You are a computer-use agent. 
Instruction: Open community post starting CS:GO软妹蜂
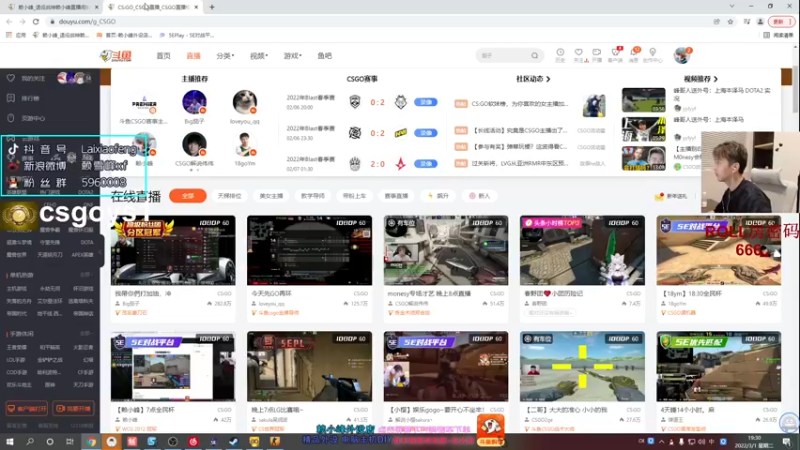click(519, 104)
